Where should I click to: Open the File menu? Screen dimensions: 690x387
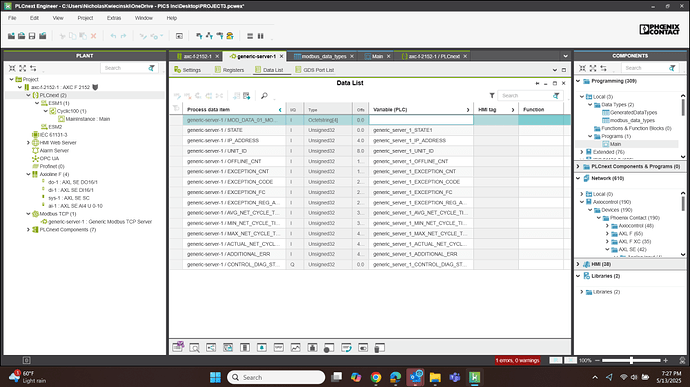pyautogui.click(x=12, y=18)
